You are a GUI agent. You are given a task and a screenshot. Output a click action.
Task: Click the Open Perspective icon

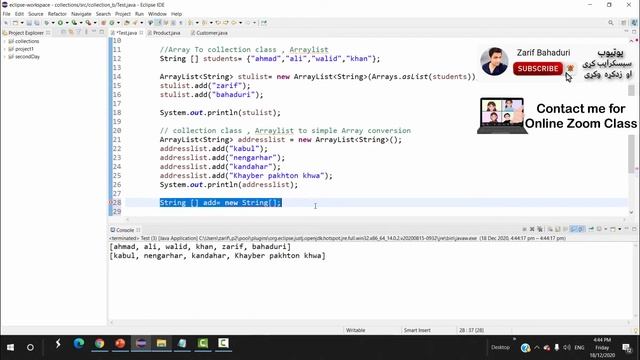[624, 23]
